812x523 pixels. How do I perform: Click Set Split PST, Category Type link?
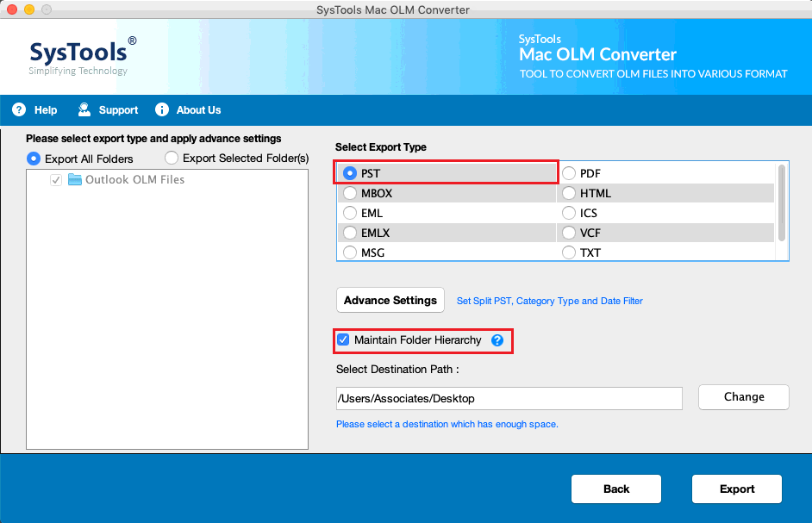pos(549,301)
